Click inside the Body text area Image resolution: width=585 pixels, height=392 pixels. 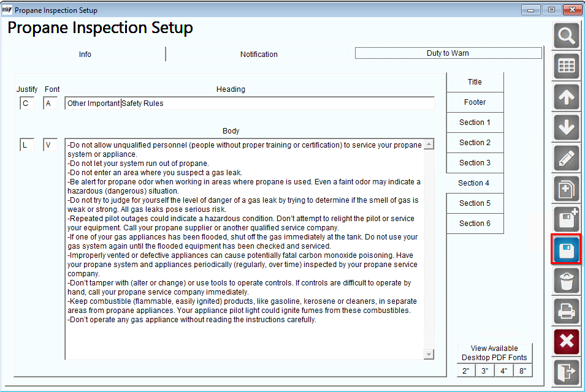(245, 249)
